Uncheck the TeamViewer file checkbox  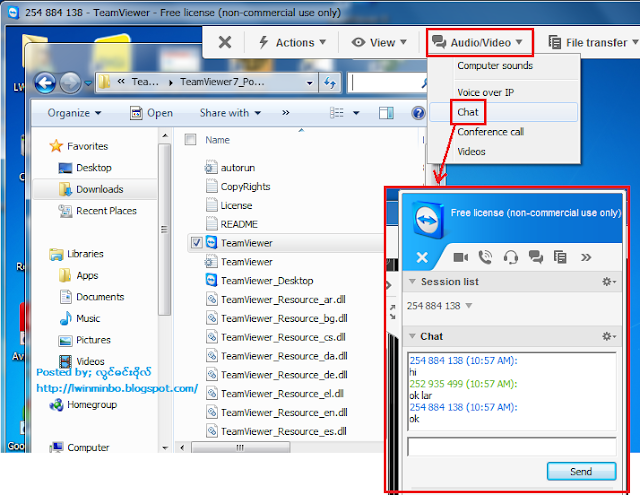click(x=196, y=243)
